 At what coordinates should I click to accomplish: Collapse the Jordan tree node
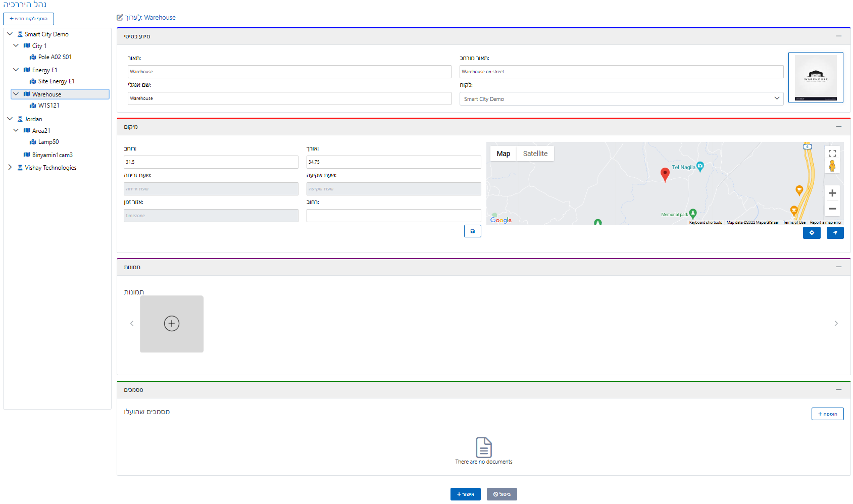(10, 119)
